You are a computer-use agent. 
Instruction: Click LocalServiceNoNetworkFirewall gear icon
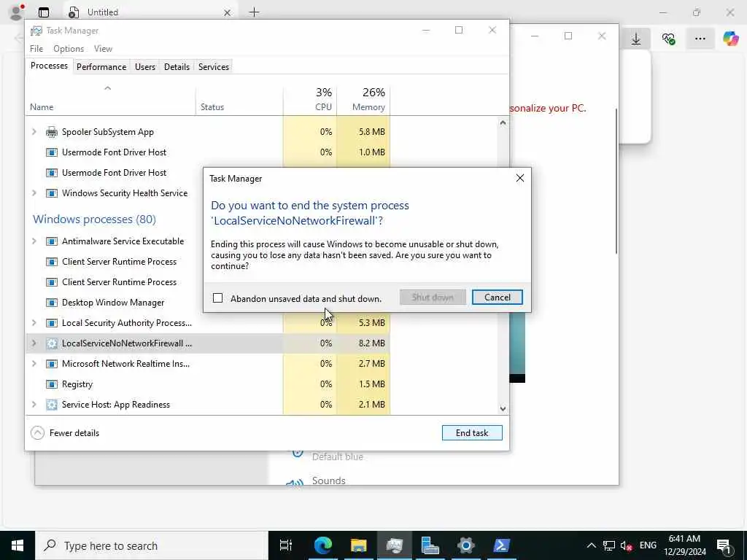pos(52,343)
